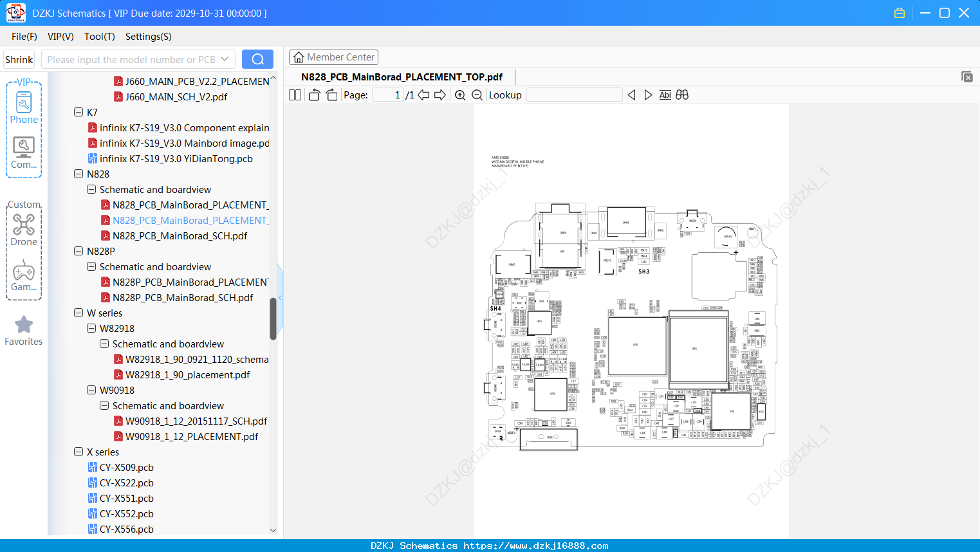Viewport: 980px width, 552px height.
Task: Open Member Center home button
Action: [x=333, y=57]
